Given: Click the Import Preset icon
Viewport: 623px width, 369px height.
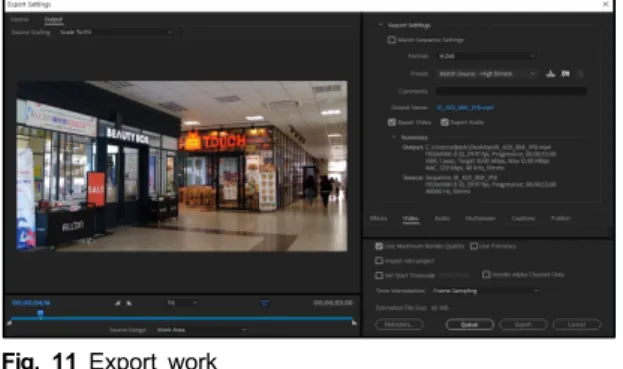Looking at the screenshot, I should point(565,73).
